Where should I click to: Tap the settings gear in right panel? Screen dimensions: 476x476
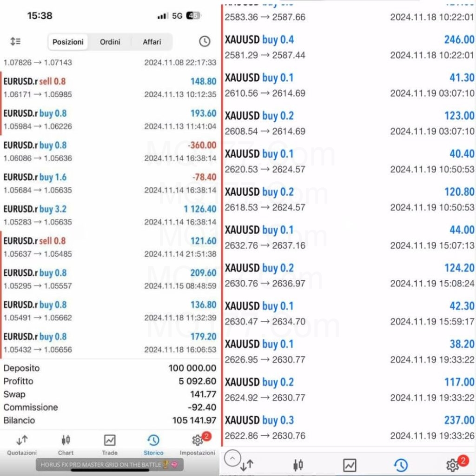[x=453, y=464]
